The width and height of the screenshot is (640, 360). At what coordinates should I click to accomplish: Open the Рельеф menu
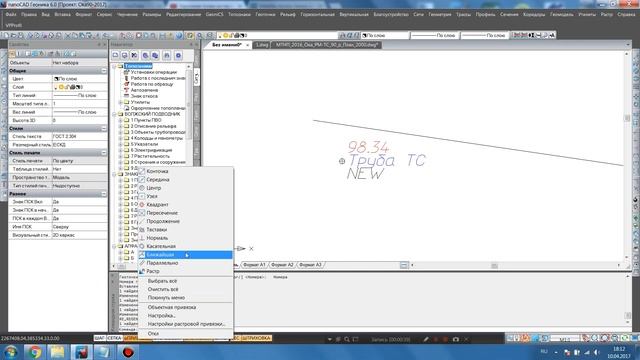pyautogui.click(x=288, y=14)
